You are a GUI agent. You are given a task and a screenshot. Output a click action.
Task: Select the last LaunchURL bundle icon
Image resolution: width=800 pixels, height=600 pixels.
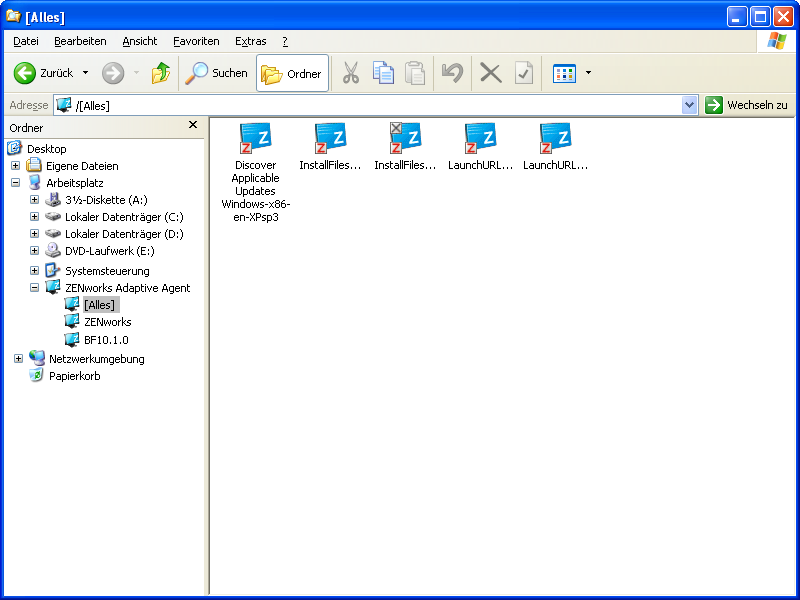(555, 137)
